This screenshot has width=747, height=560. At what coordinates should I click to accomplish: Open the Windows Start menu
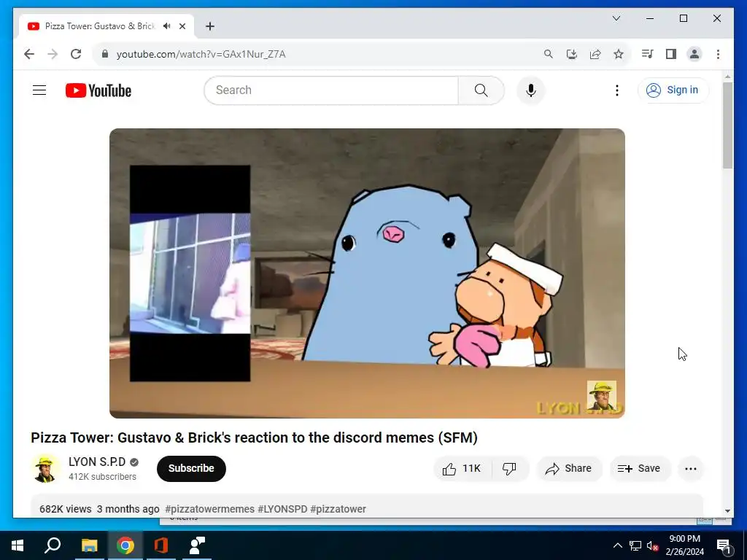[x=18, y=545]
